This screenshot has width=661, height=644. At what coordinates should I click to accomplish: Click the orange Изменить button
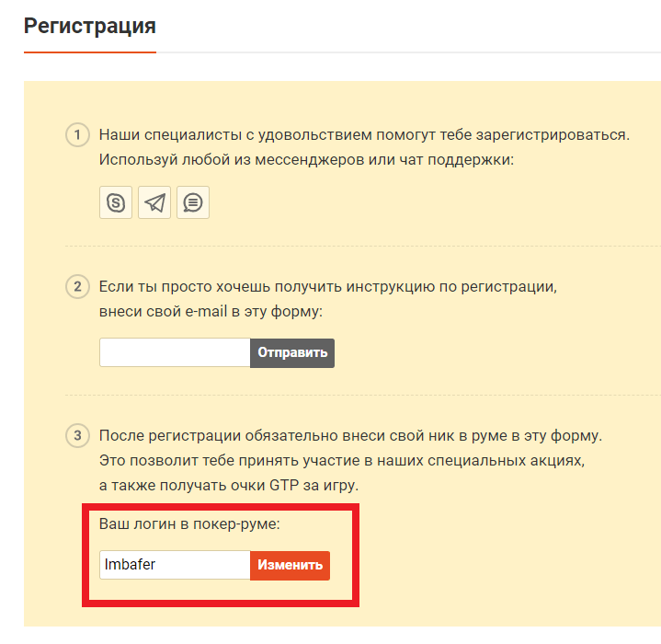point(290,566)
